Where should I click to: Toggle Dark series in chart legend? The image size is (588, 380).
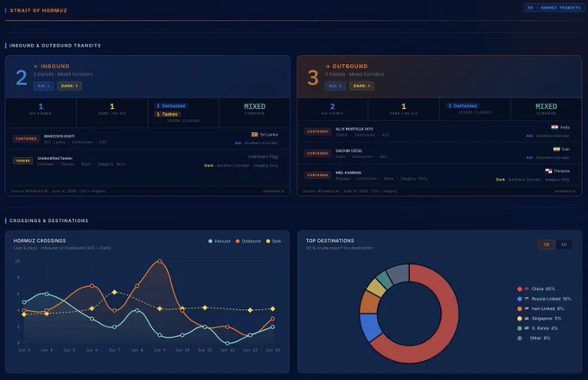pyautogui.click(x=274, y=241)
